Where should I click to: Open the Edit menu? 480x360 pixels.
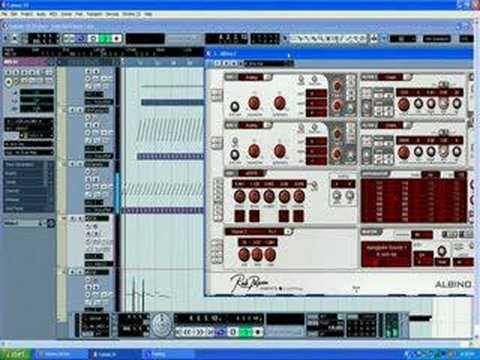coord(14,14)
